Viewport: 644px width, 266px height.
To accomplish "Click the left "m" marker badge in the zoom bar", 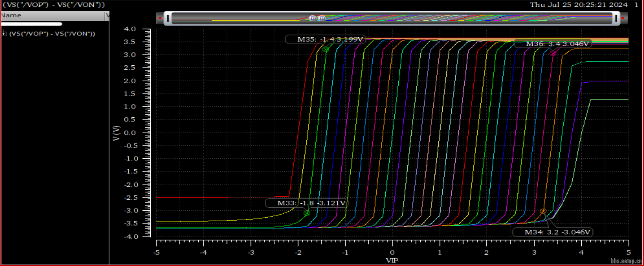I will 312,18.
